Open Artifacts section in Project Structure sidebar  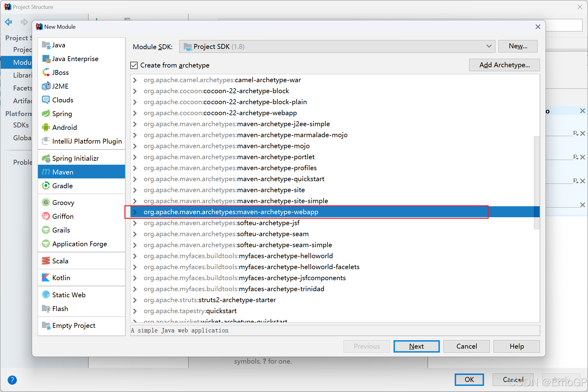pos(17,101)
